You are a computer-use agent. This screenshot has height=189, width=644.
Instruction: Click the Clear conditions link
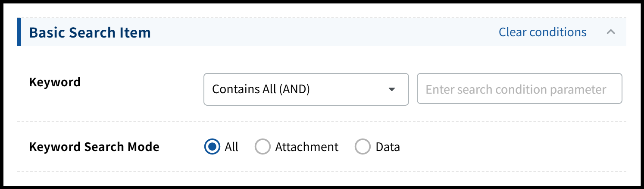[542, 32]
